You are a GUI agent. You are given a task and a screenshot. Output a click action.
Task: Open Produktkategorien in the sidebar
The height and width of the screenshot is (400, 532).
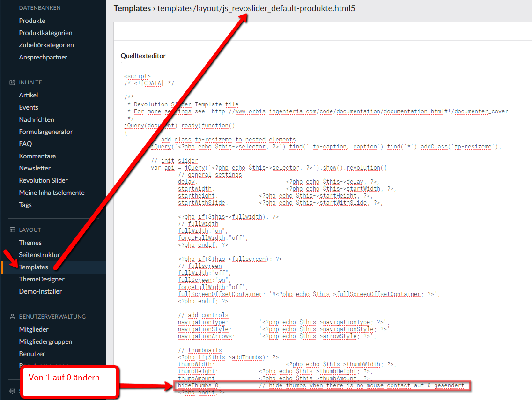(x=45, y=33)
